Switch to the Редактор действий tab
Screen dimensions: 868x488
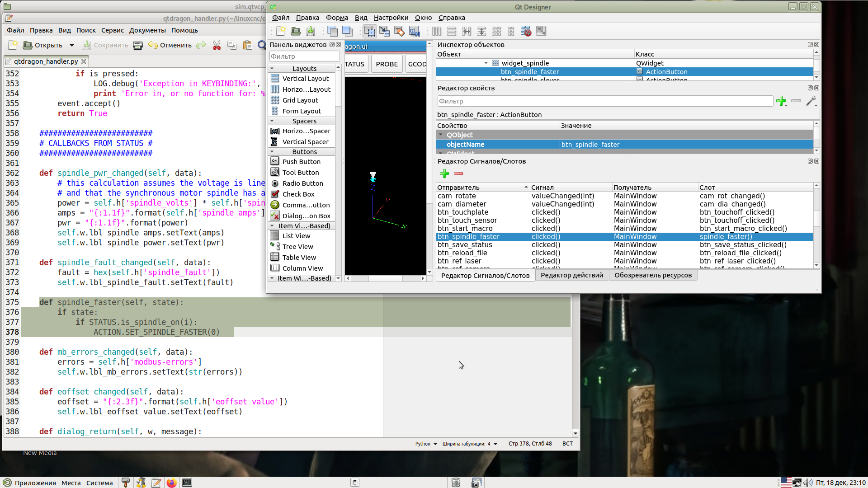572,275
